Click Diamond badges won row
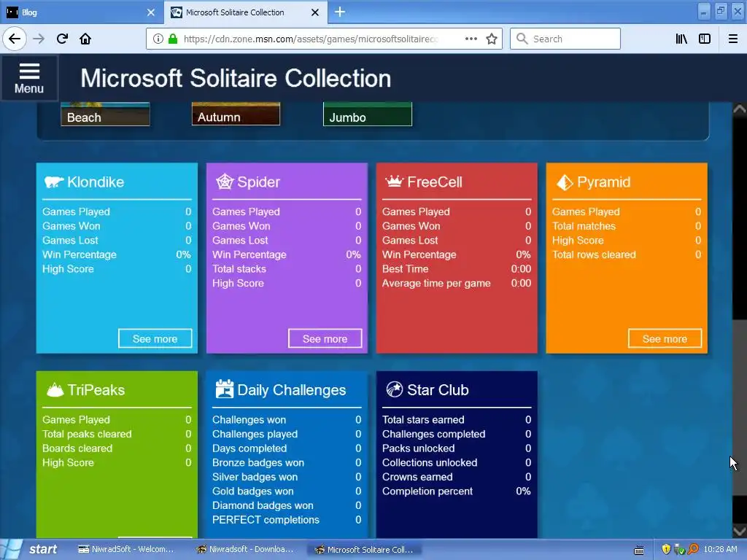This screenshot has height=560, width=747. pos(287,506)
